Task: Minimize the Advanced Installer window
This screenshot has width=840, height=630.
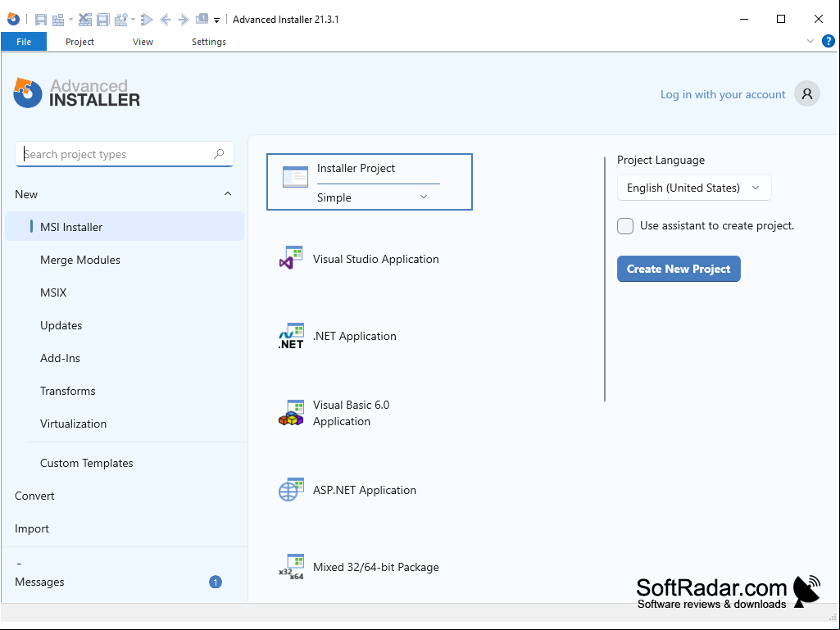Action: click(744, 20)
